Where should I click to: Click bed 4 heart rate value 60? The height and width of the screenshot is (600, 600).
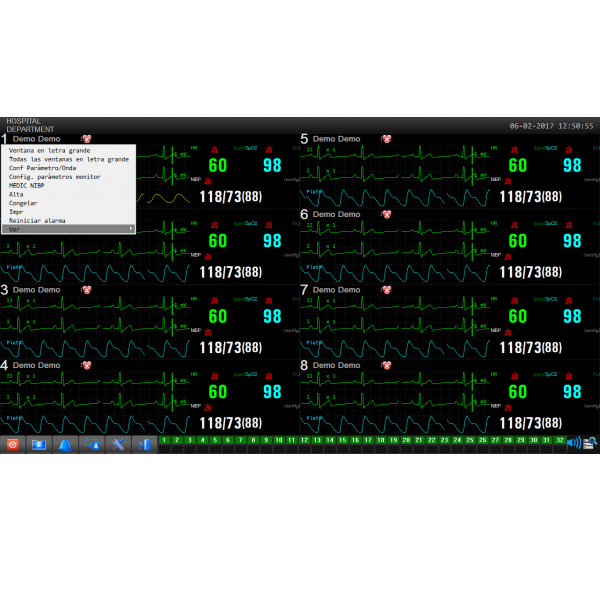(x=218, y=392)
